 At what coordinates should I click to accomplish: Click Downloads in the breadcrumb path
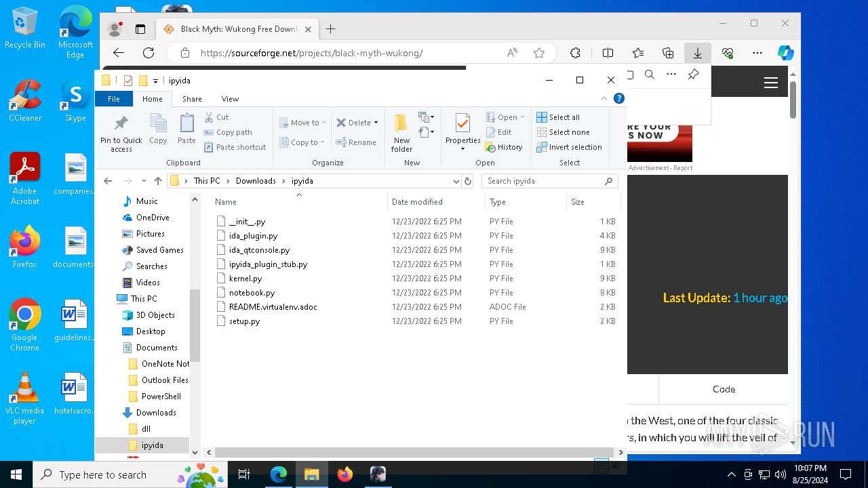[x=256, y=181]
